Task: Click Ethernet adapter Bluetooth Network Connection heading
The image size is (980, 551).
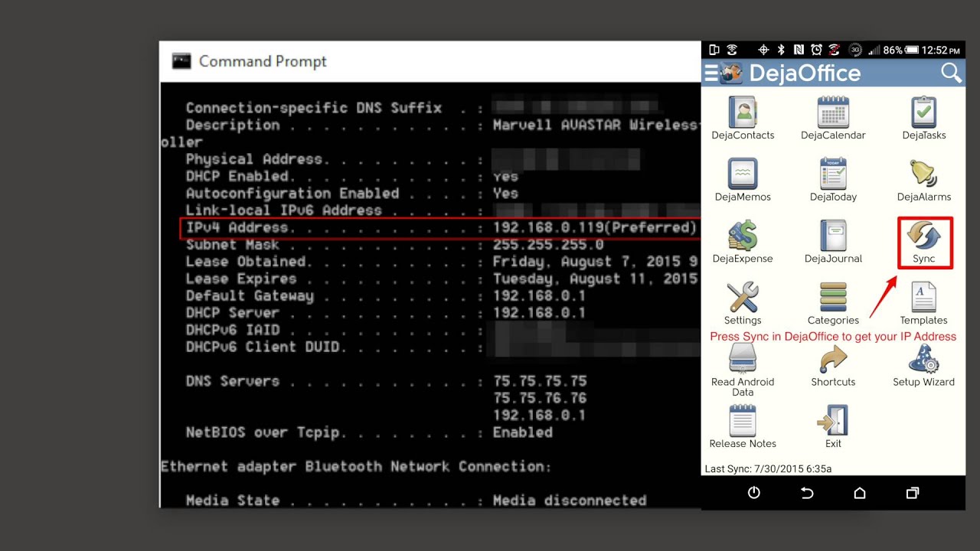Action: [356, 466]
